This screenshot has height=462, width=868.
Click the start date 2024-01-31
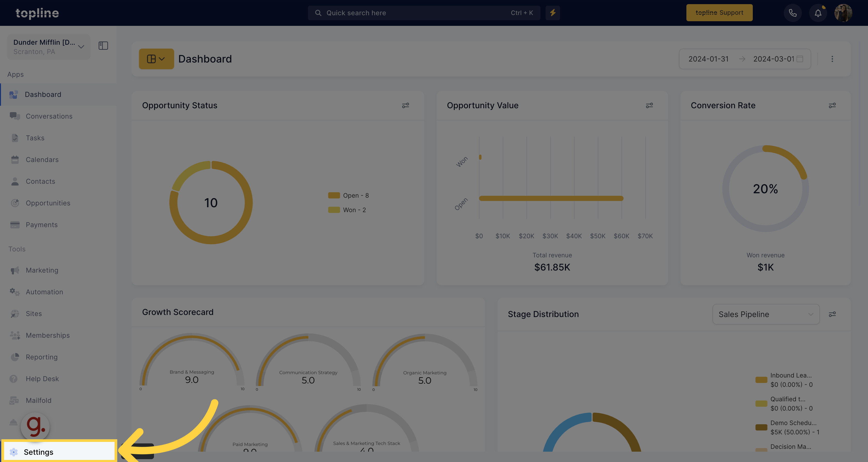pyautogui.click(x=708, y=59)
